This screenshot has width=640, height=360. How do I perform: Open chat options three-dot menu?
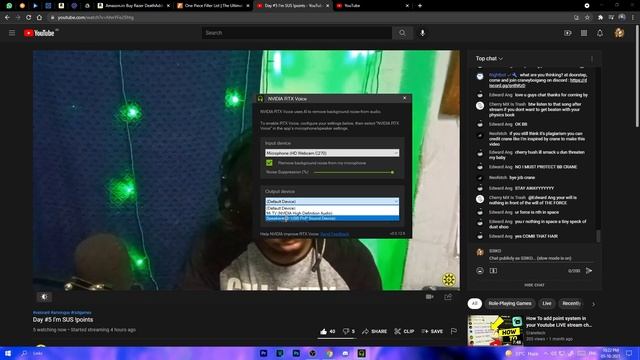coord(592,59)
